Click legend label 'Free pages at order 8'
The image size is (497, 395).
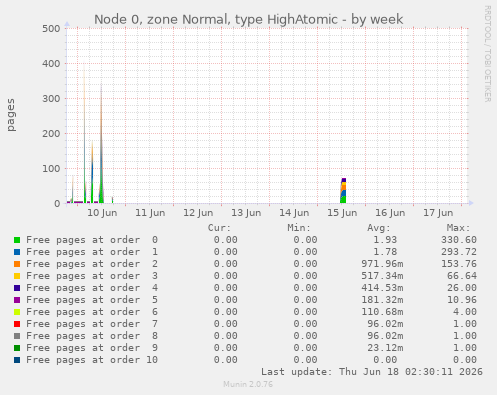(x=92, y=336)
